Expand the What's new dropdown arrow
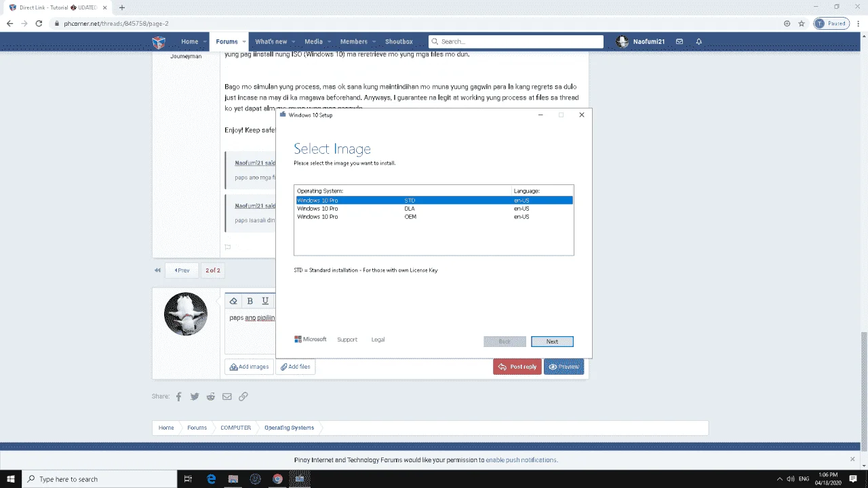The height and width of the screenshot is (488, 868). (x=293, y=42)
